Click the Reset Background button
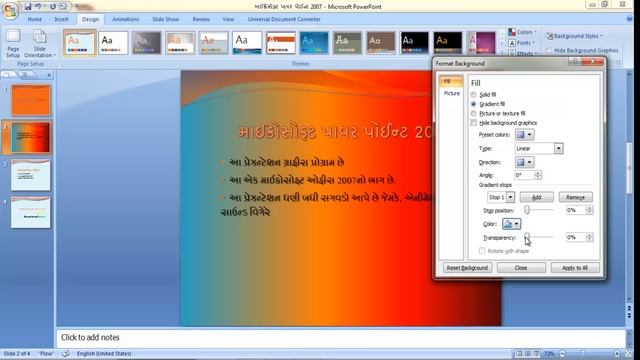640x360 pixels. (467, 268)
